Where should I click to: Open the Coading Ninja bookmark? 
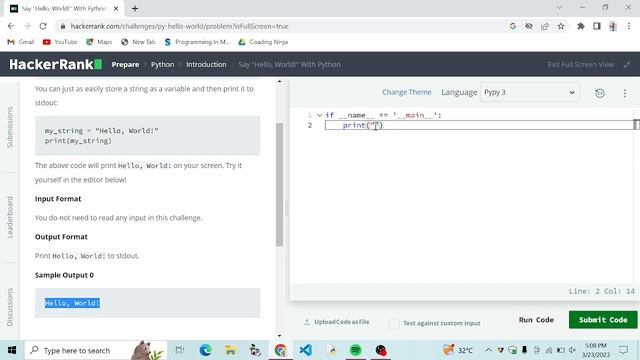click(x=263, y=42)
